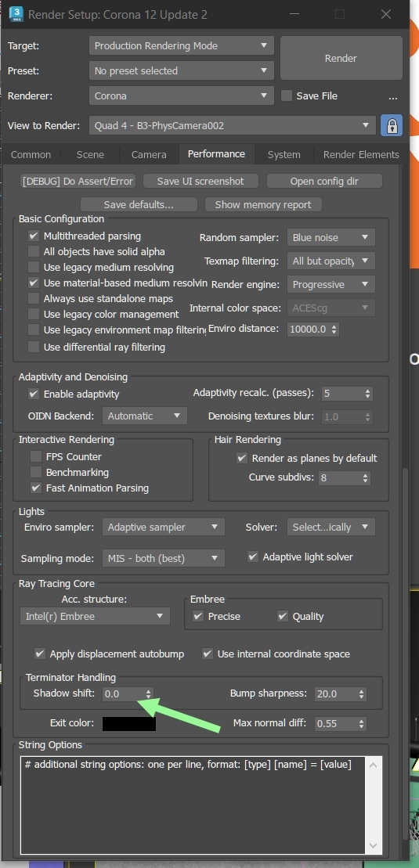Enable Use differential ray filtering

tap(34, 347)
